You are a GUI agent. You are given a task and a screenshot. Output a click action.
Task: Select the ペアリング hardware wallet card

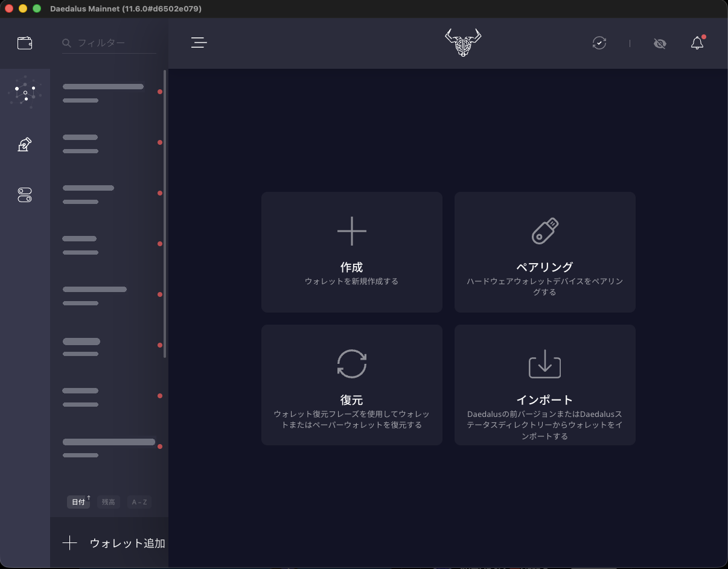[545, 252]
